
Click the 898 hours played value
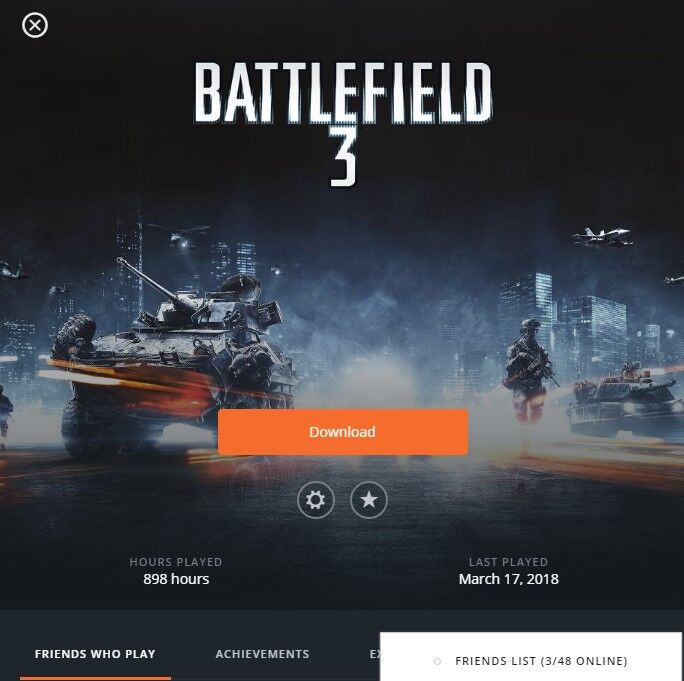point(176,579)
